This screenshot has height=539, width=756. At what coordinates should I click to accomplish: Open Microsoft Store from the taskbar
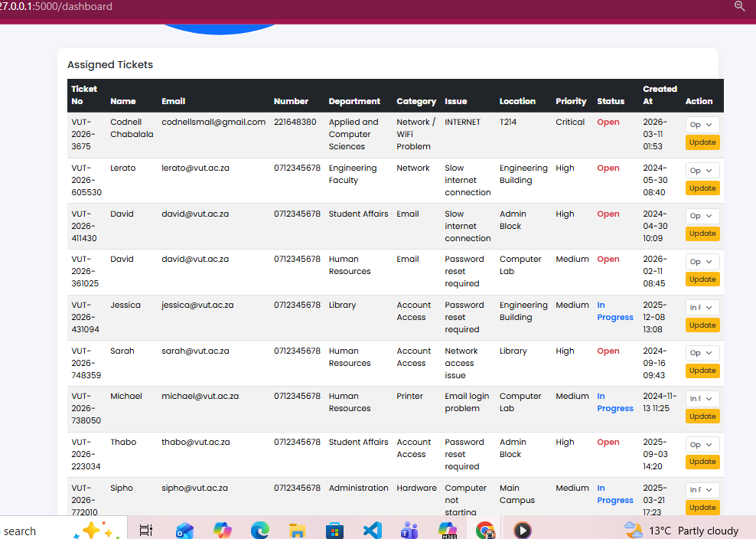(x=334, y=531)
